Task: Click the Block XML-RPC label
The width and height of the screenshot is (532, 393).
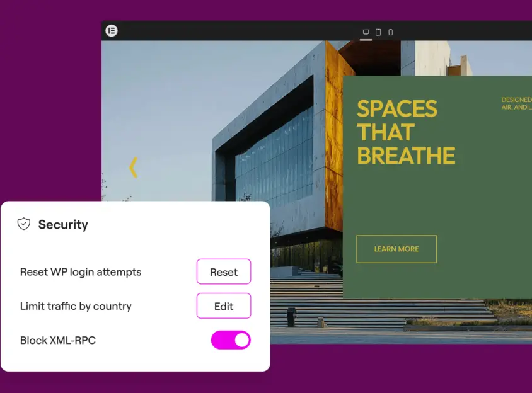Action: (58, 340)
